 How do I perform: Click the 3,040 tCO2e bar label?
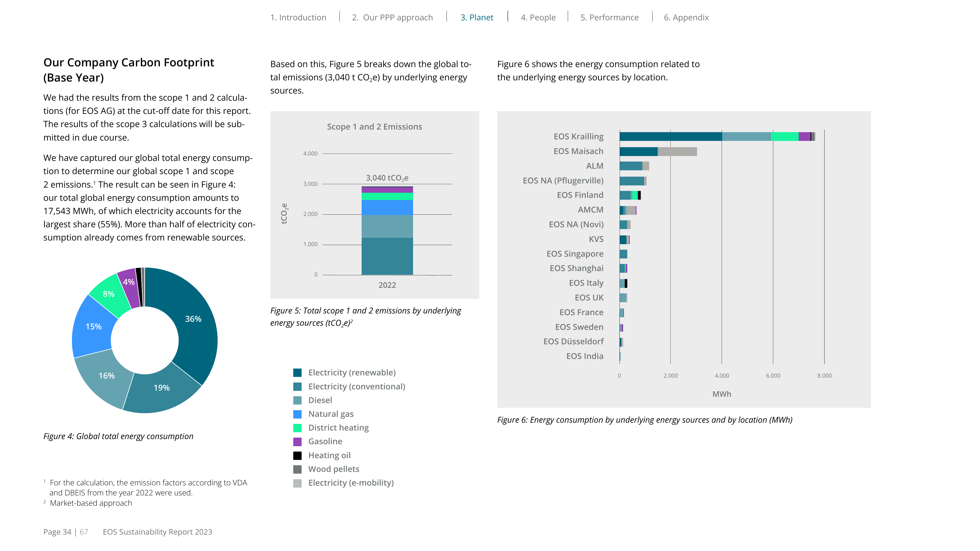coord(387,178)
